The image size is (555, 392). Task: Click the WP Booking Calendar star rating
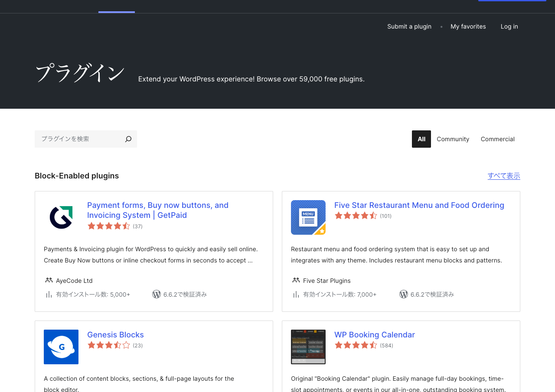pos(356,345)
